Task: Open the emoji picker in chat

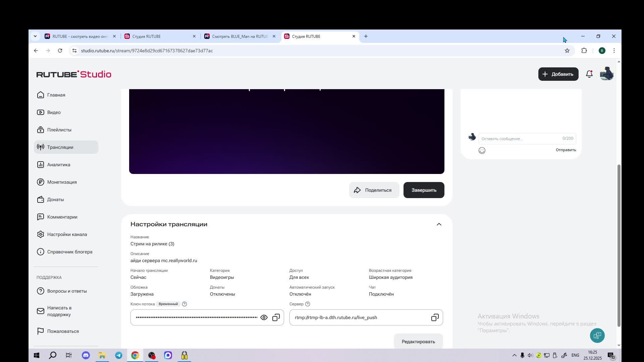Action: pos(482,150)
